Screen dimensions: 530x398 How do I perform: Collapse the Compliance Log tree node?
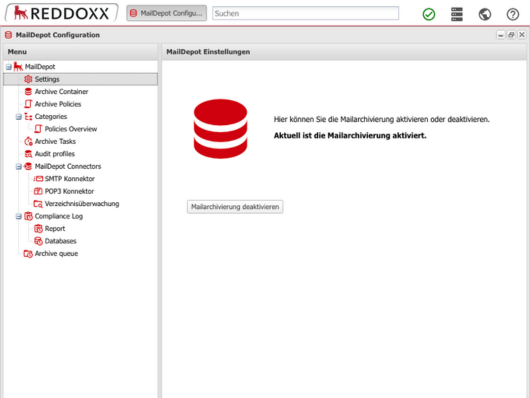click(19, 216)
